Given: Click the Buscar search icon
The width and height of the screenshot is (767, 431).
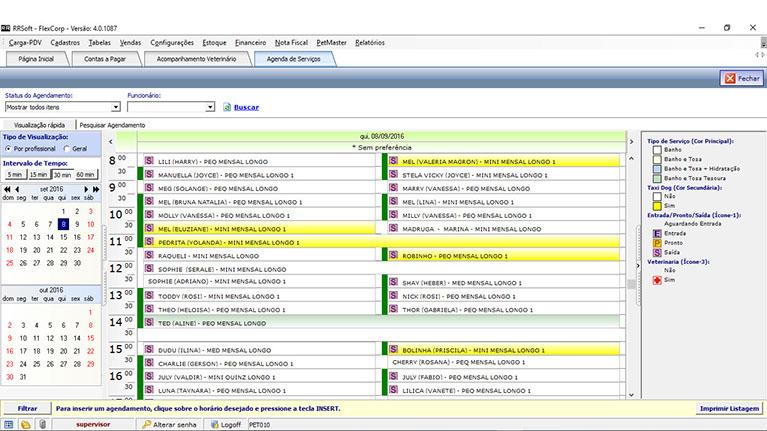Looking at the screenshot, I should (227, 107).
